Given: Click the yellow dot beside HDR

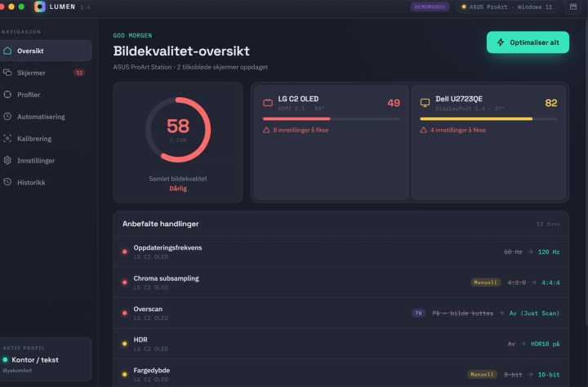Looking at the screenshot, I should (x=124, y=344).
